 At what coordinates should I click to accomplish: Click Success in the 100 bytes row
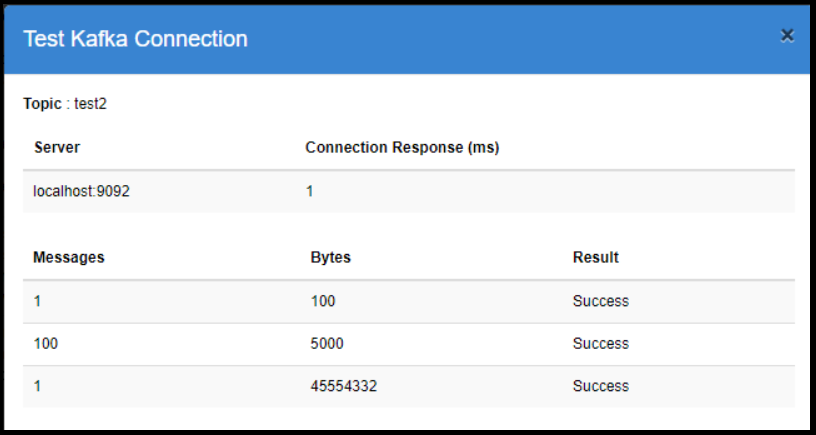point(600,301)
